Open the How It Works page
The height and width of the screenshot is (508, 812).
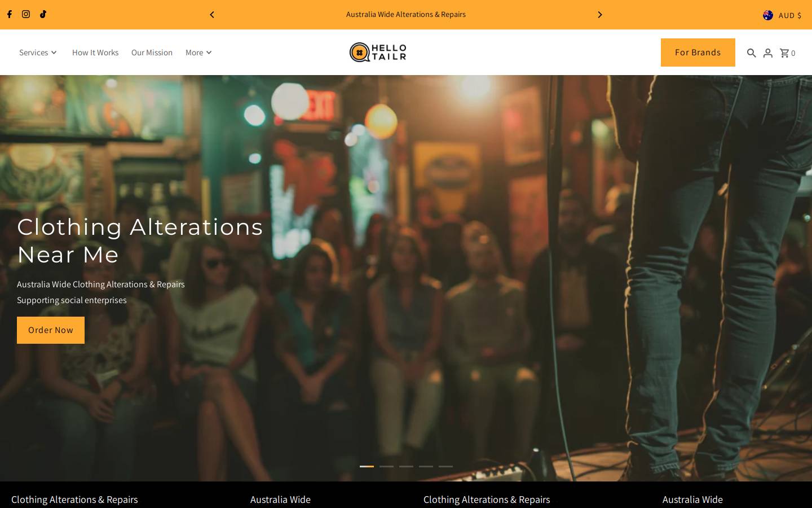pyautogui.click(x=95, y=52)
